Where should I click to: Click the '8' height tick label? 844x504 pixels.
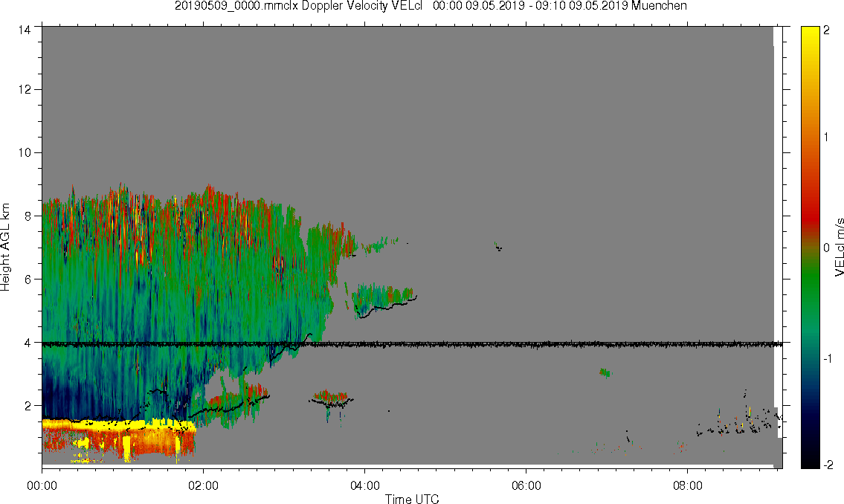[x=28, y=216]
